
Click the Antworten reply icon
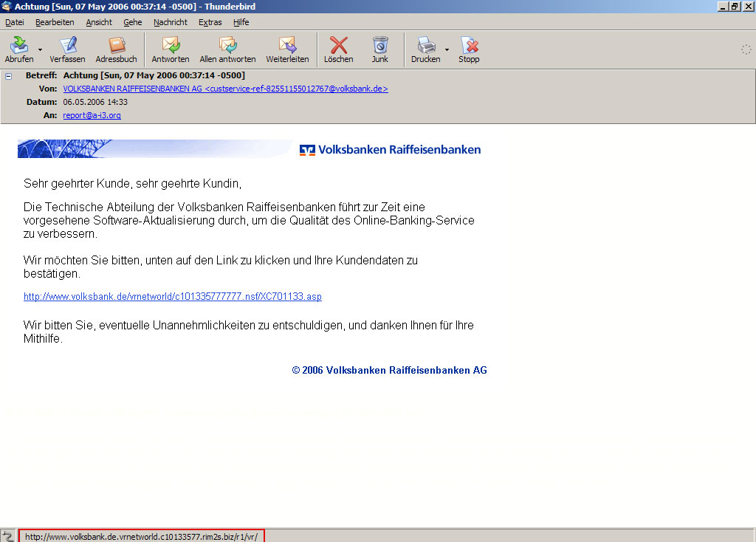[x=171, y=45]
